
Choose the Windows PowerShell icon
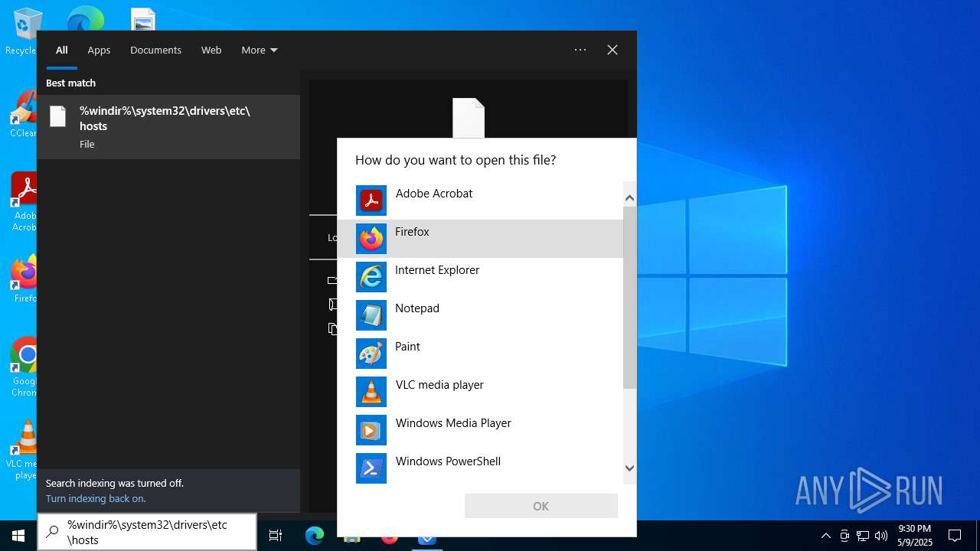[x=371, y=468]
